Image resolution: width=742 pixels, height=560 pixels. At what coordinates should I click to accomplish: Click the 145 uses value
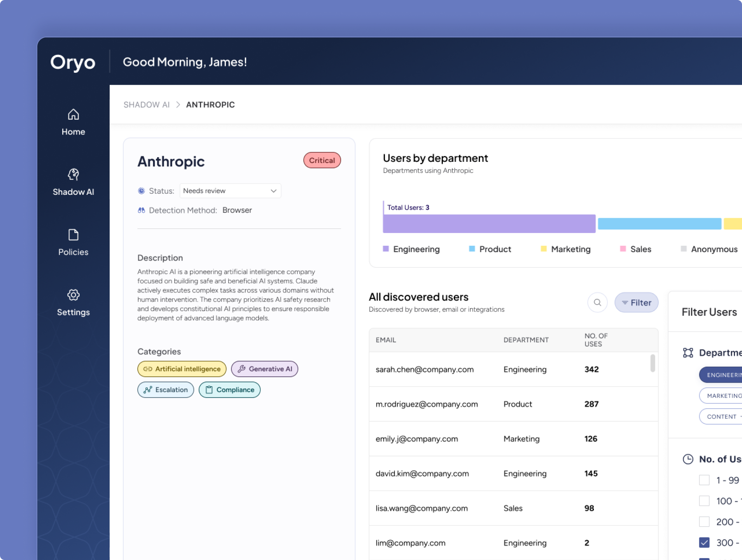coord(591,474)
